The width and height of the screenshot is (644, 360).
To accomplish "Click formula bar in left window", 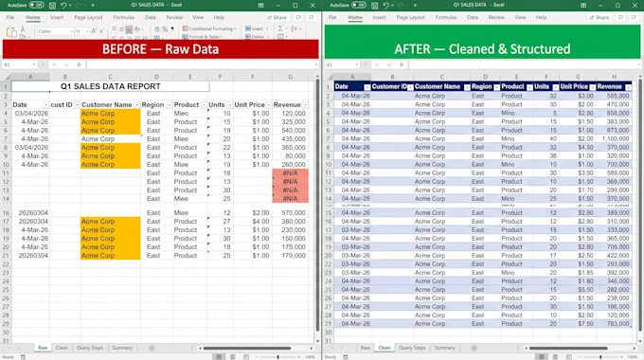I will [201, 64].
